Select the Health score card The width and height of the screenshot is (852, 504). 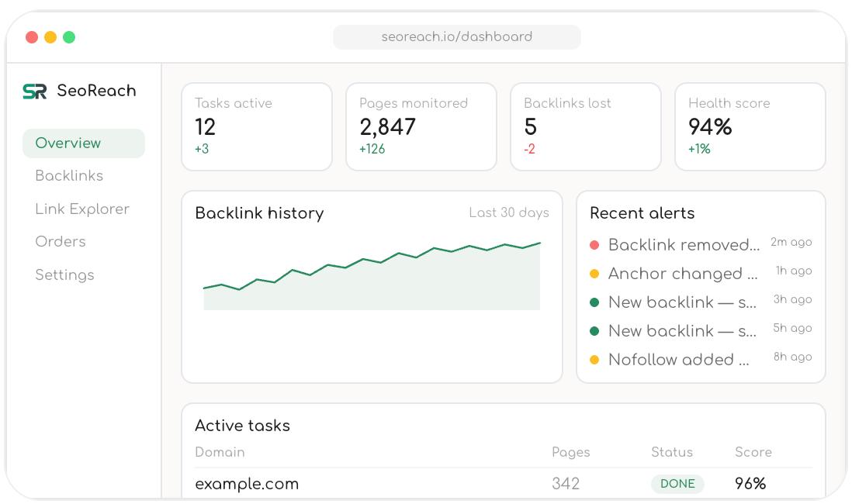click(x=750, y=126)
